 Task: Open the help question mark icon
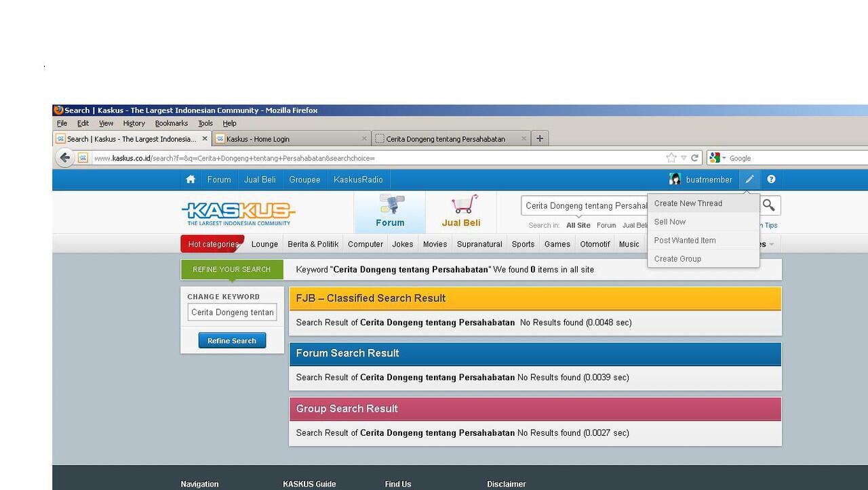pos(771,180)
